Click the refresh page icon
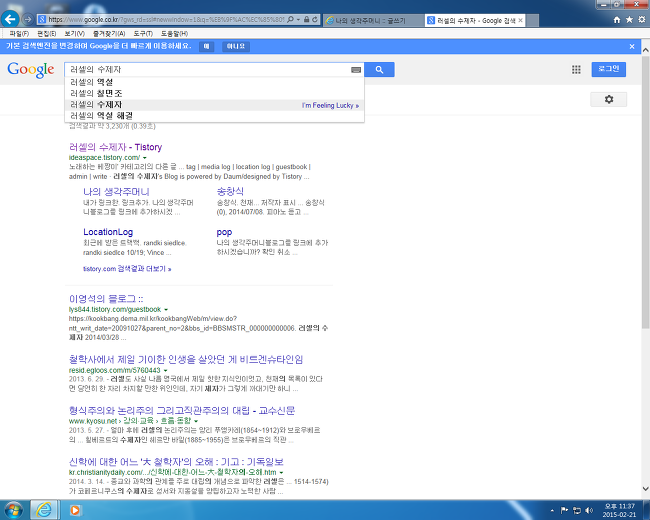The image size is (650, 520). pyautogui.click(x=315, y=19)
